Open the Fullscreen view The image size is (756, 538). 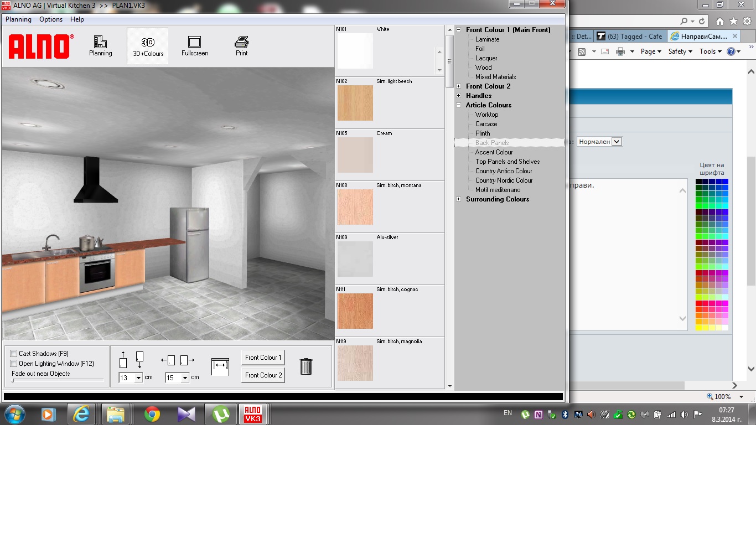click(194, 46)
